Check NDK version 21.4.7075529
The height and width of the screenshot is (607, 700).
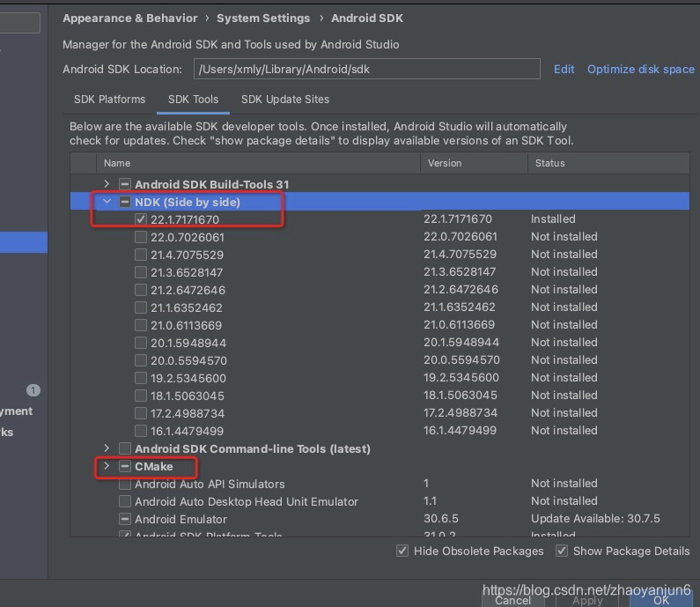(141, 255)
